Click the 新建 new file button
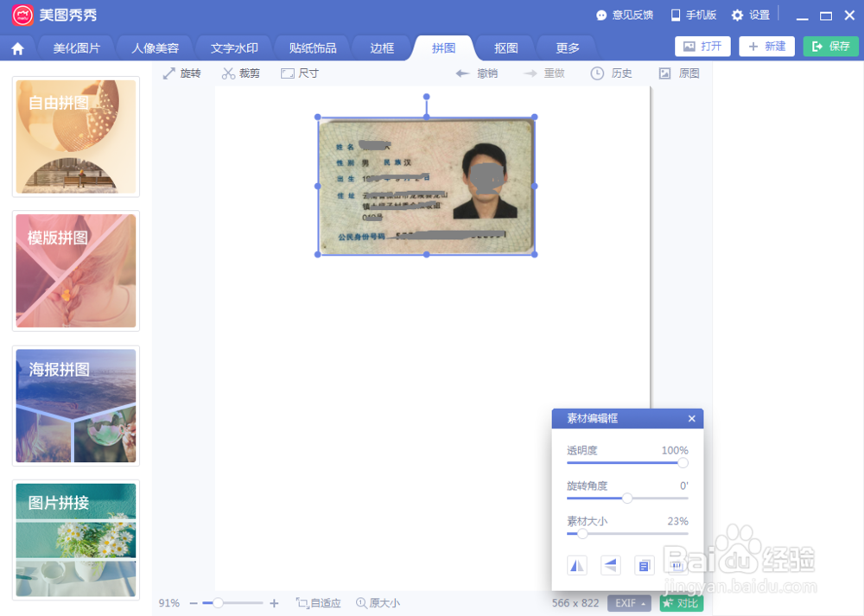This screenshot has width=864, height=616. tap(766, 46)
